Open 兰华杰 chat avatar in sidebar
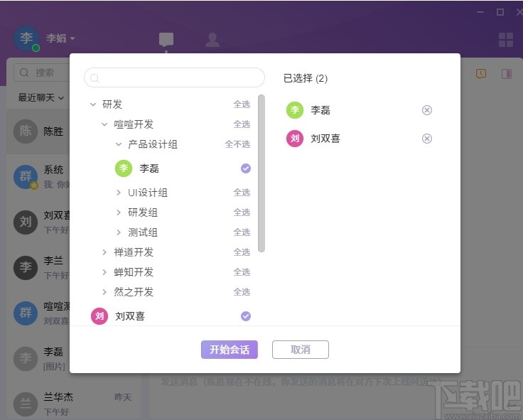The image size is (523, 420). [x=26, y=404]
